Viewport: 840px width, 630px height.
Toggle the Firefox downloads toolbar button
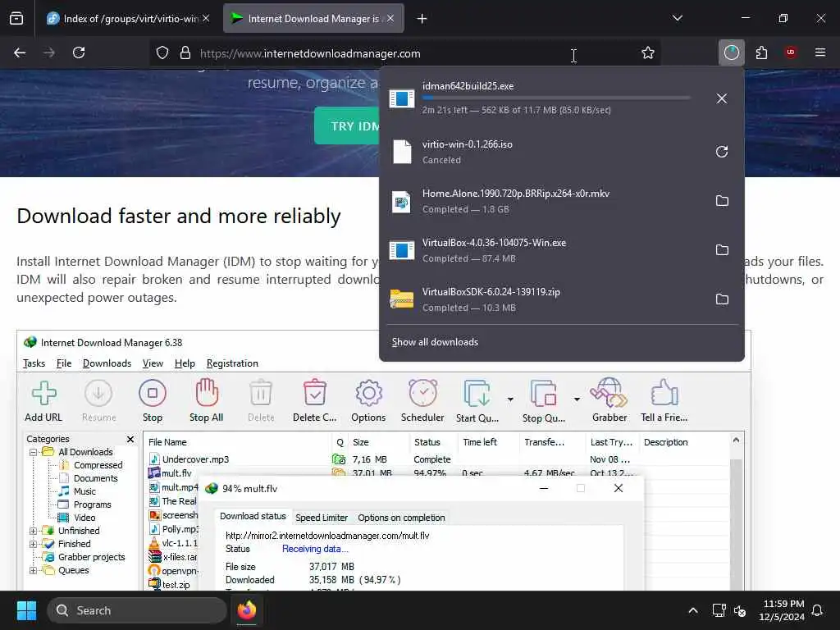[x=731, y=52]
